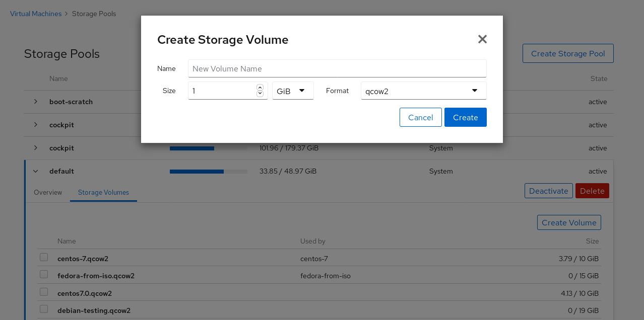This screenshot has height=320, width=644.
Task: Check the centos-7.qcow2 volume checkbox
Action: point(44,258)
